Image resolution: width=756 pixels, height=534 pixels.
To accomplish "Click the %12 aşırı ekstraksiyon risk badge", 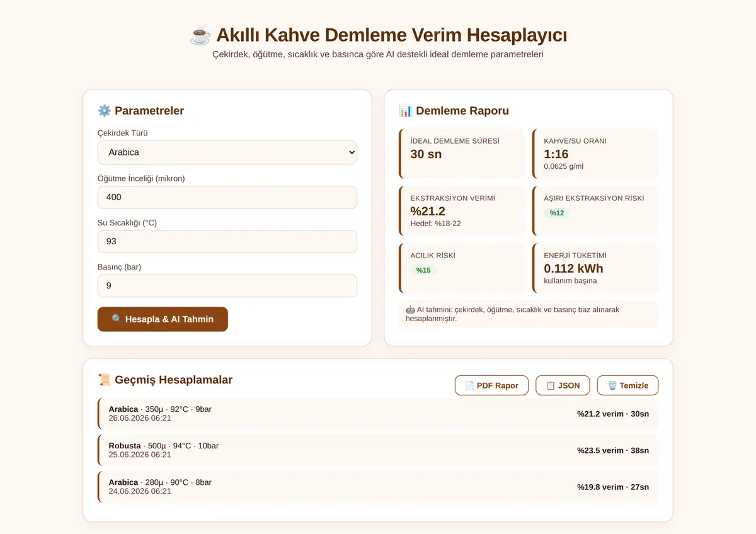I will pyautogui.click(x=557, y=213).
